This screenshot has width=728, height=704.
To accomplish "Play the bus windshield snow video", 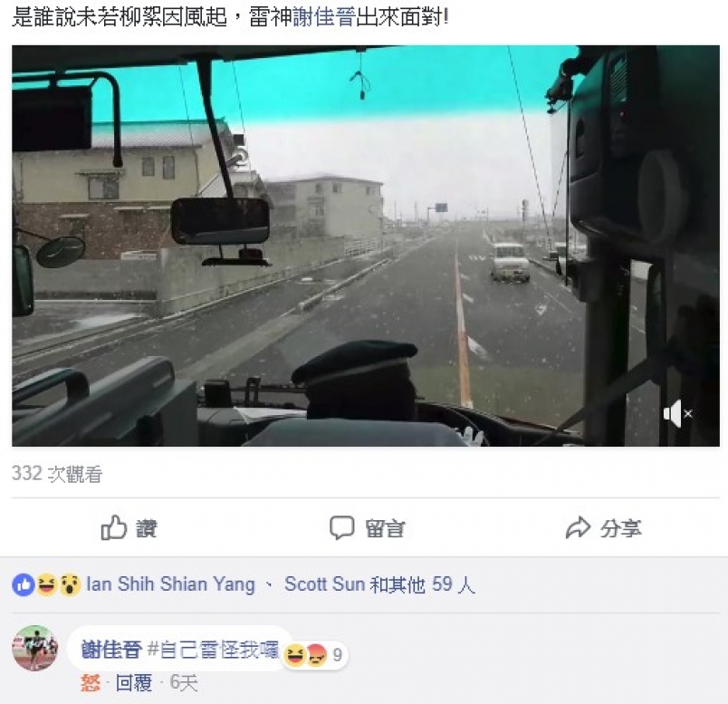I will point(366,246).
